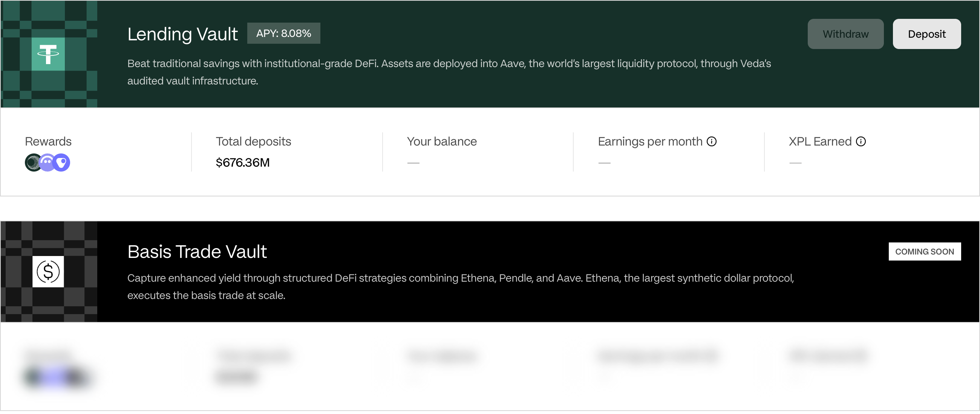Click the XPL Earned label
Image resolution: width=980 pixels, height=414 pixels.
(x=820, y=141)
